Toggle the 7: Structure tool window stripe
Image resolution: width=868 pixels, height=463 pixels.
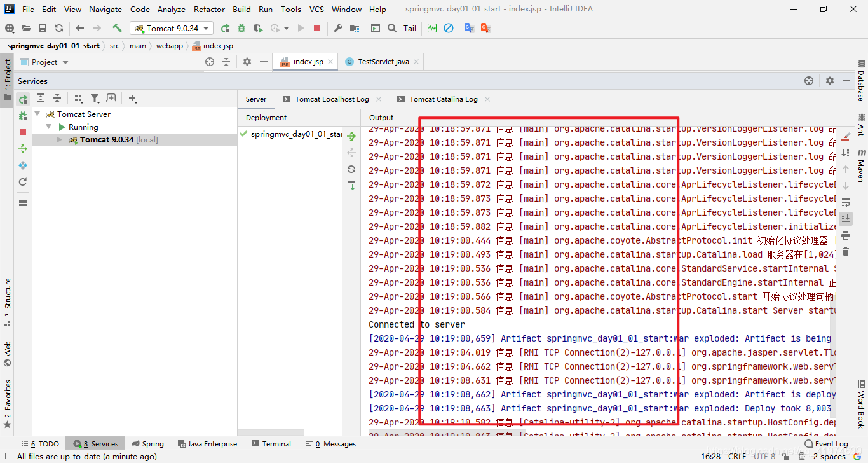pyautogui.click(x=7, y=302)
